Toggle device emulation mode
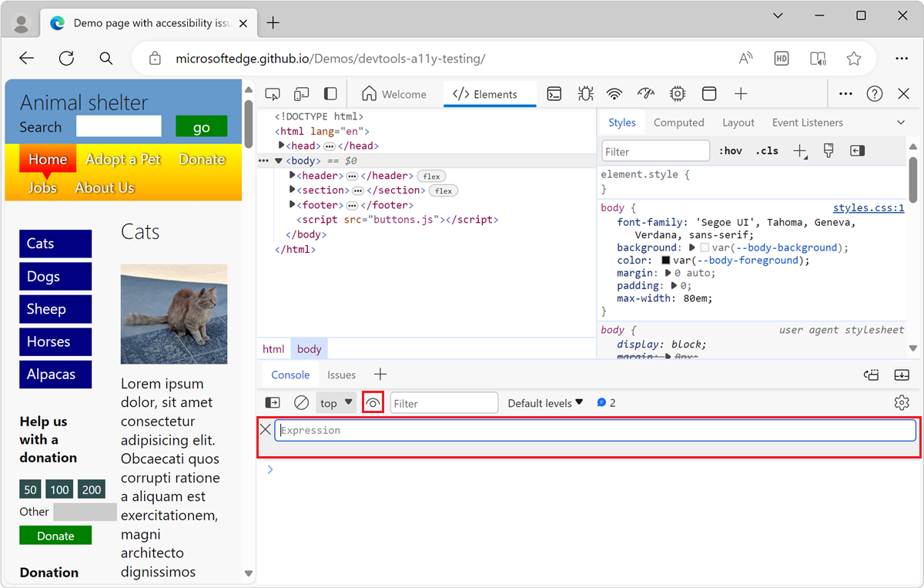Image resolution: width=924 pixels, height=588 pixels. (x=301, y=94)
